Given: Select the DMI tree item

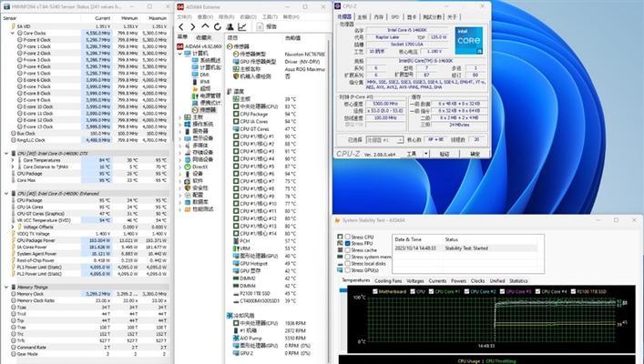Looking at the screenshot, I should pyautogui.click(x=204, y=75).
